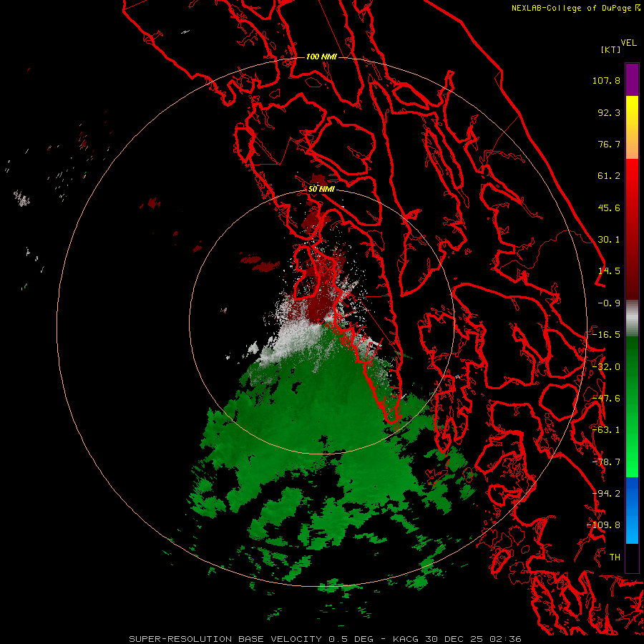Click the -63.1 legend value
Screen dimensions: 644x644
[x=606, y=430]
